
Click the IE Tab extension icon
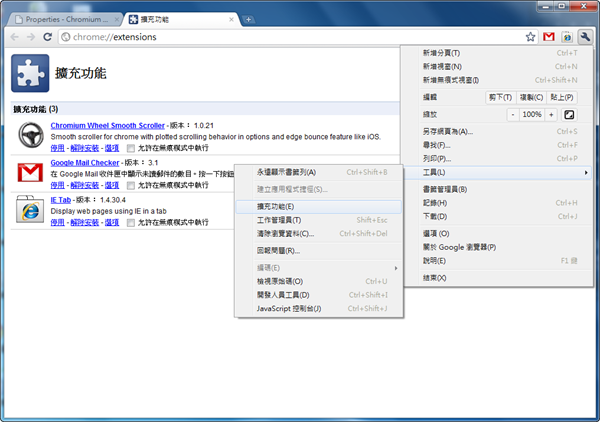pyautogui.click(x=30, y=209)
